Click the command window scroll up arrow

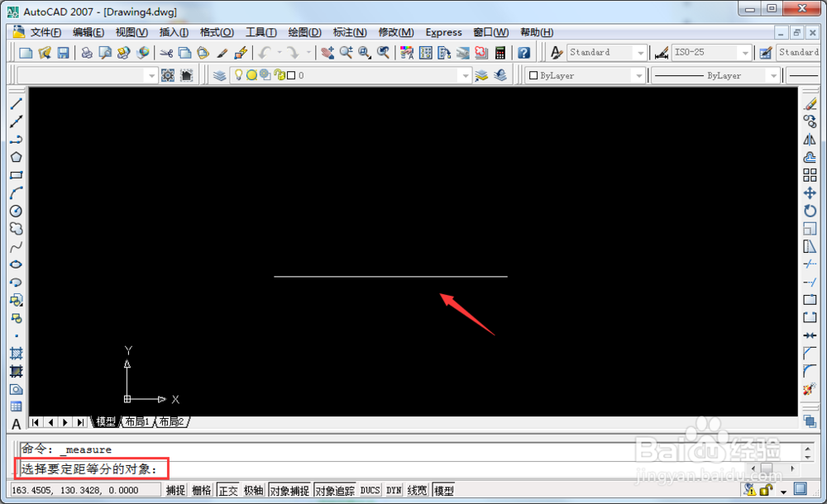pos(808,448)
